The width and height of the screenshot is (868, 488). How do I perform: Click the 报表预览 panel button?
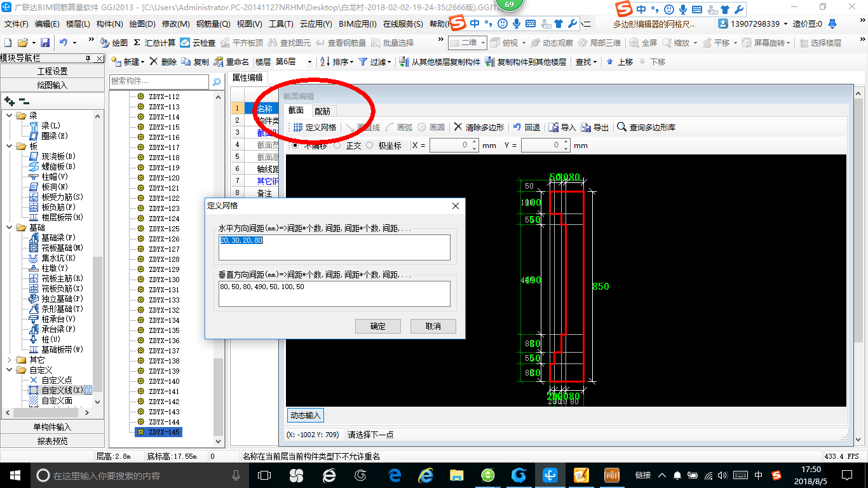click(52, 441)
